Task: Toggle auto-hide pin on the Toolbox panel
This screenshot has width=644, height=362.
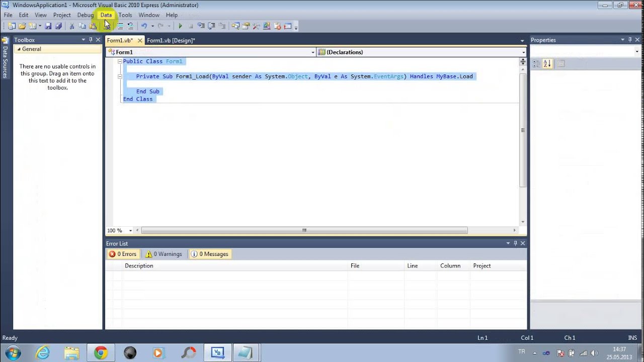Action: [x=91, y=40]
